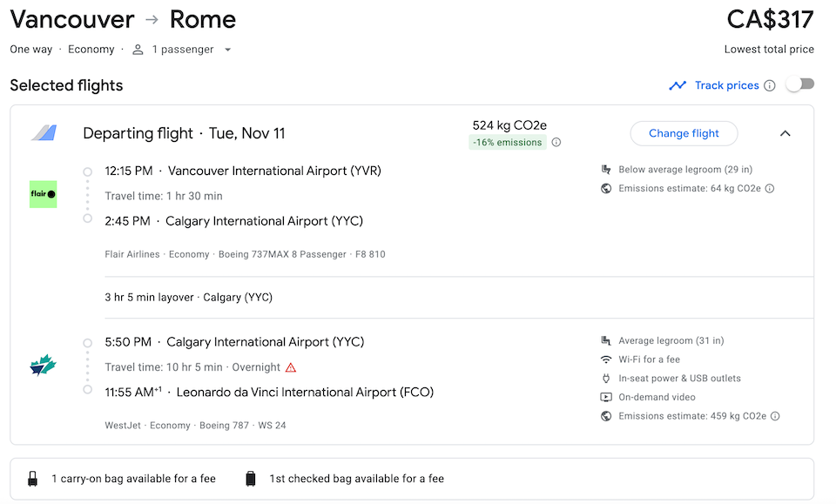Click info icon next to Track prices

tap(769, 86)
